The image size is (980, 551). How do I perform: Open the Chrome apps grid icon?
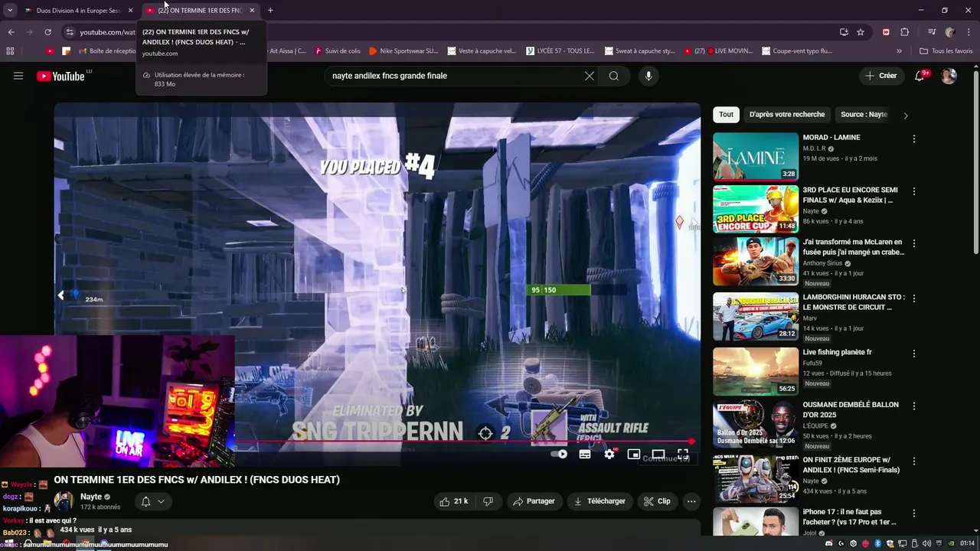(10, 51)
